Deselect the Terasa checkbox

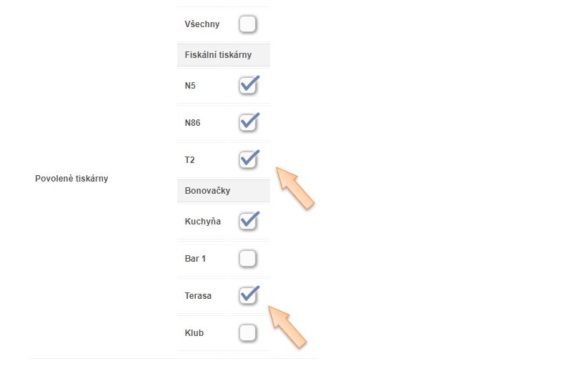[x=247, y=296]
